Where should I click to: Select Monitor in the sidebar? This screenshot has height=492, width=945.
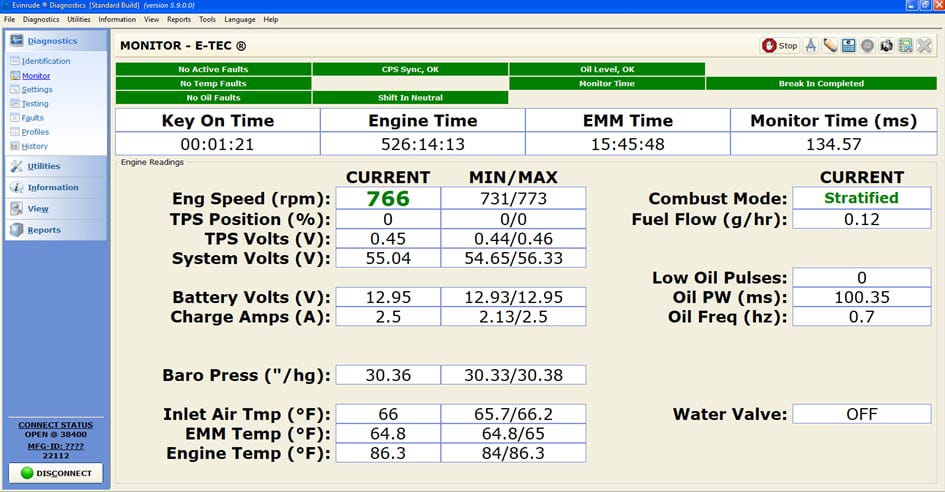[x=36, y=76]
